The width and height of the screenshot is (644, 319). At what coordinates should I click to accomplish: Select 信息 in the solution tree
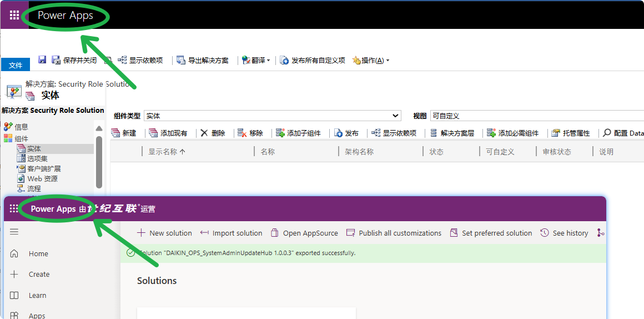point(16,127)
